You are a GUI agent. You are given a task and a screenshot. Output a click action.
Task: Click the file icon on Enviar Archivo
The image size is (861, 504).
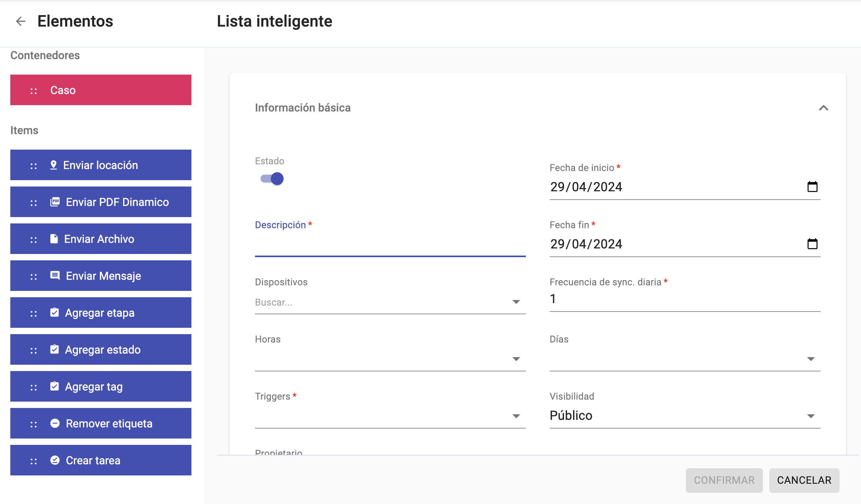pos(54,239)
